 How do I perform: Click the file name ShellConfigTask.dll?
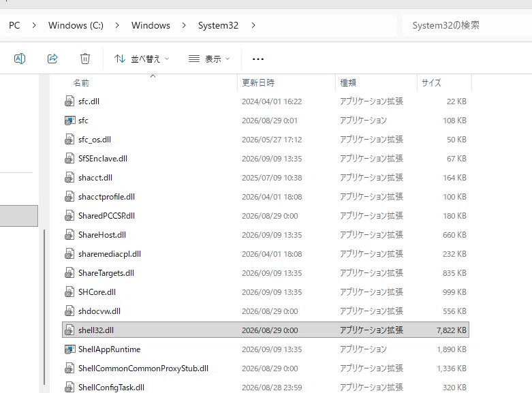[111, 388]
